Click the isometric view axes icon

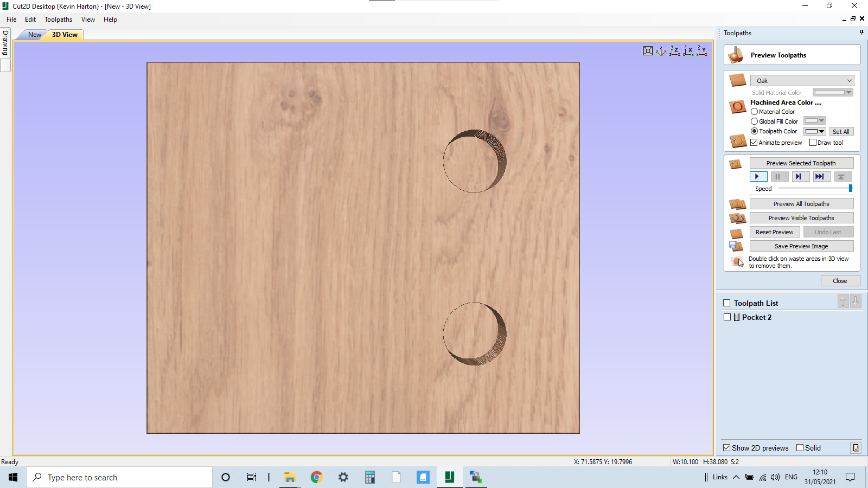(660, 50)
